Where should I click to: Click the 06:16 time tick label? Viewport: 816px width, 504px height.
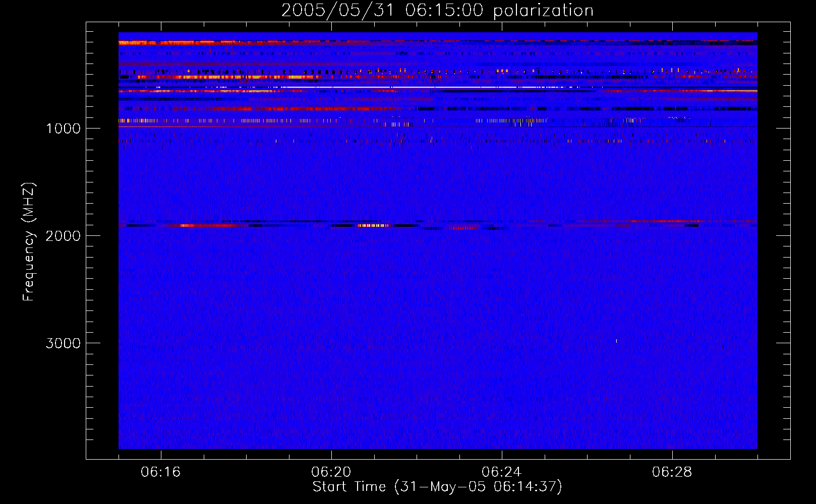coord(160,472)
